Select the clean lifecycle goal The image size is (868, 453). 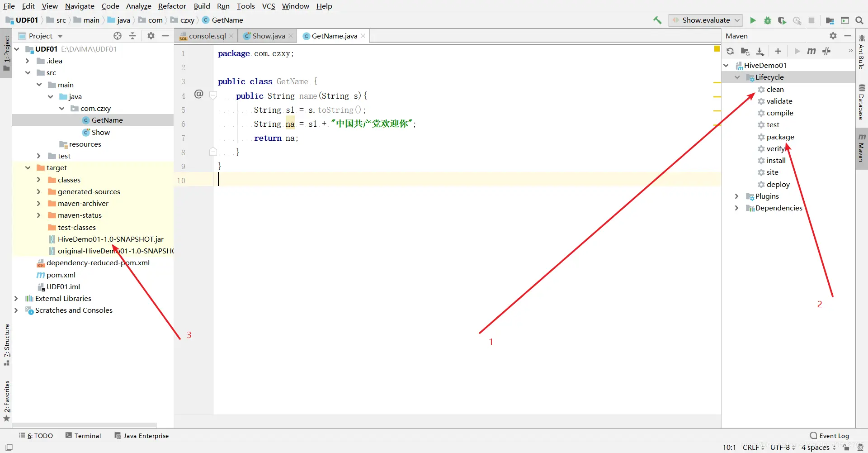[x=775, y=90]
